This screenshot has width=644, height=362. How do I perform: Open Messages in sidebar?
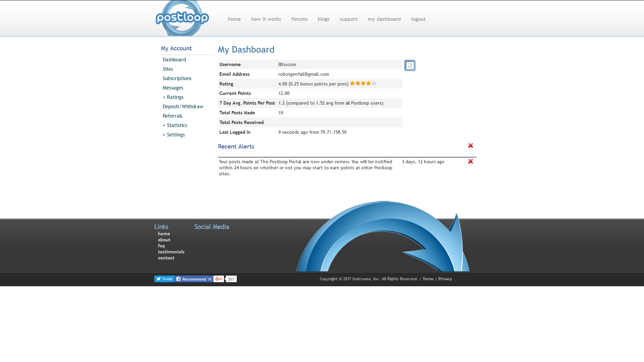(173, 88)
